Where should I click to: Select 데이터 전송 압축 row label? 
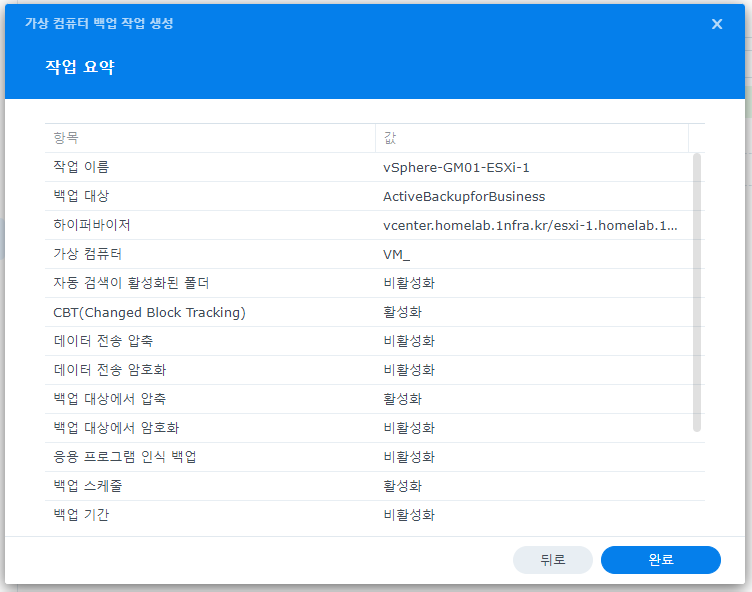coord(103,341)
